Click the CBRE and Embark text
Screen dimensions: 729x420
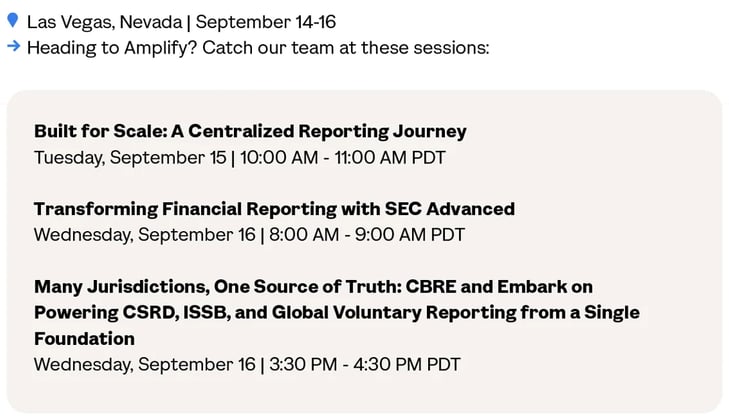point(486,287)
